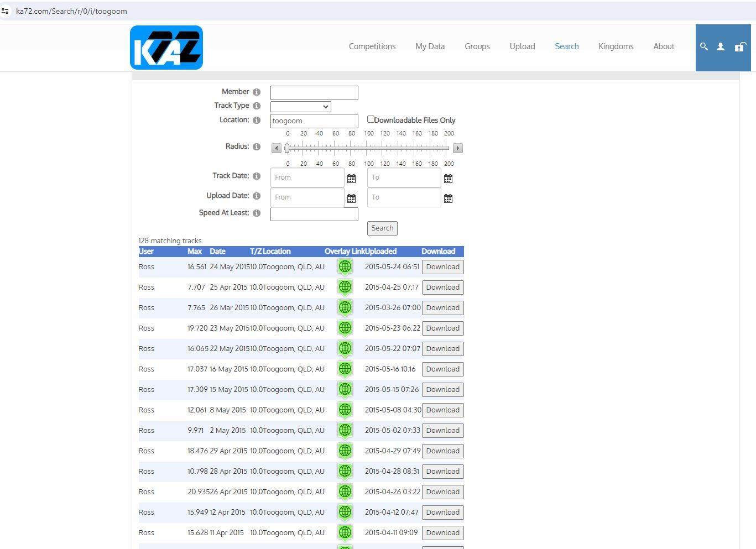756x549 pixels.
Task: Click the Radius slider handle
Action: click(287, 148)
